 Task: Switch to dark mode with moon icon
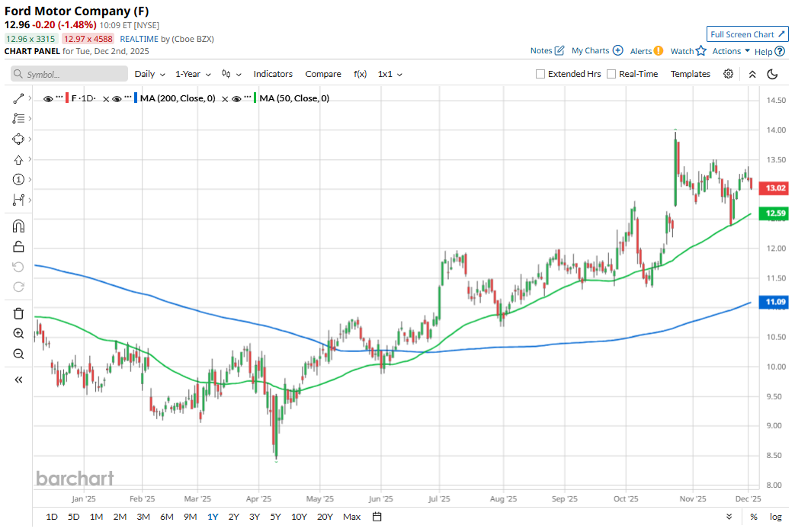(x=772, y=74)
